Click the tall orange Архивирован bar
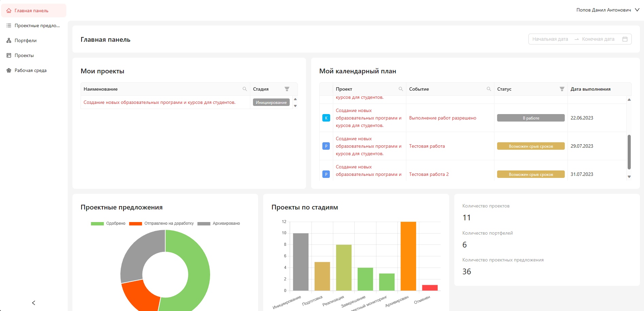644x311 pixels. point(408,256)
